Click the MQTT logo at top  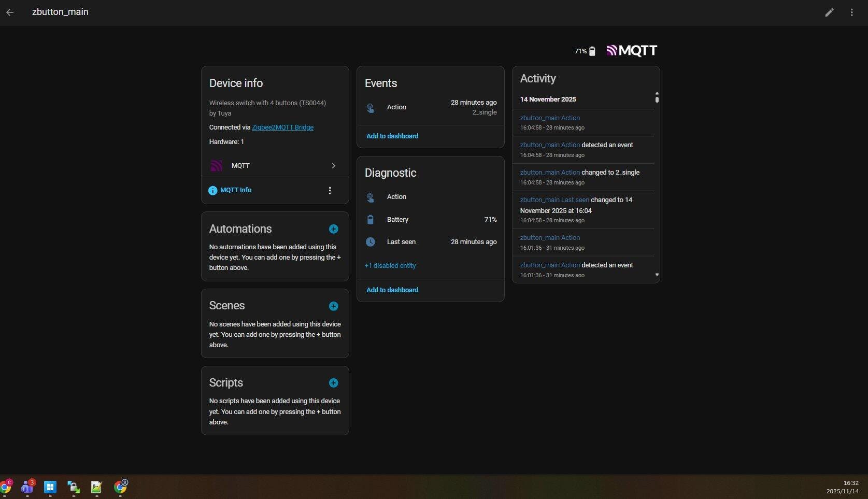tap(631, 51)
